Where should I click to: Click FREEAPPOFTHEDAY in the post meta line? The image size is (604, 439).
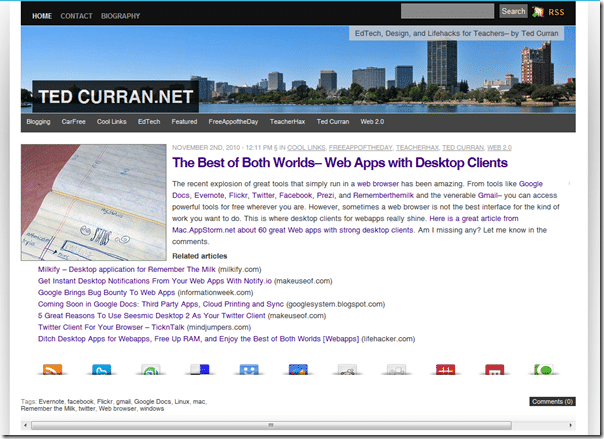[361, 147]
